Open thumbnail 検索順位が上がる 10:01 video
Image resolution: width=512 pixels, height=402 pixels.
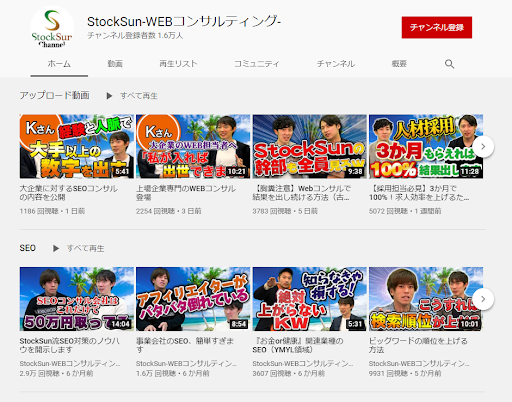[x=426, y=299]
